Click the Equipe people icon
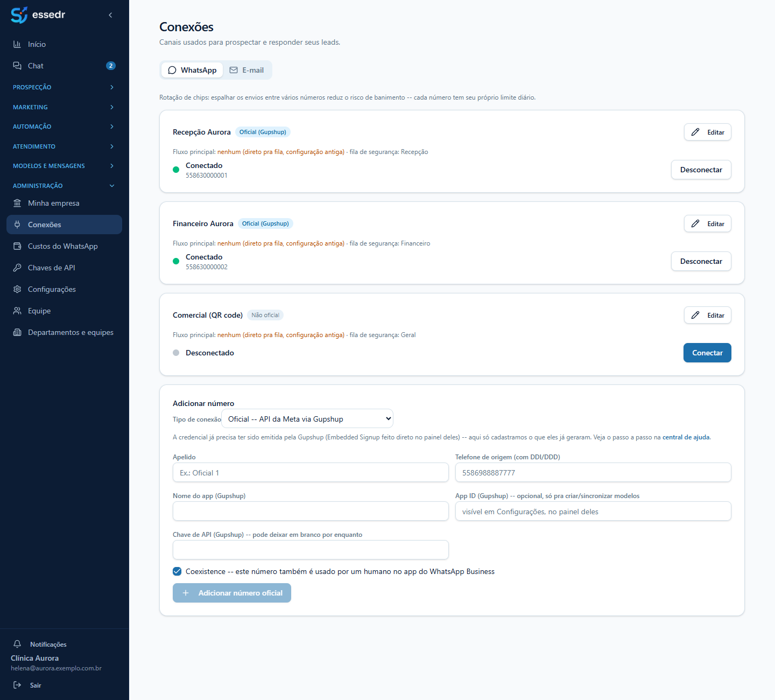Viewport: 775px width, 700px height. tap(17, 311)
